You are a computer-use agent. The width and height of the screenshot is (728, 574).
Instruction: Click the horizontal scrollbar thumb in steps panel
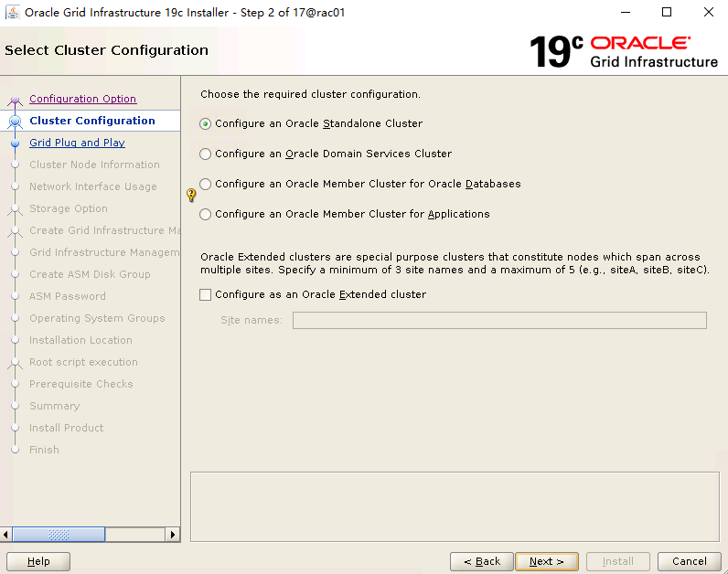(59, 535)
